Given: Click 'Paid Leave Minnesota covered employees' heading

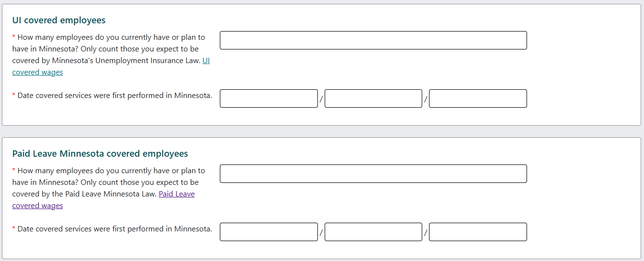Looking at the screenshot, I should 100,154.
